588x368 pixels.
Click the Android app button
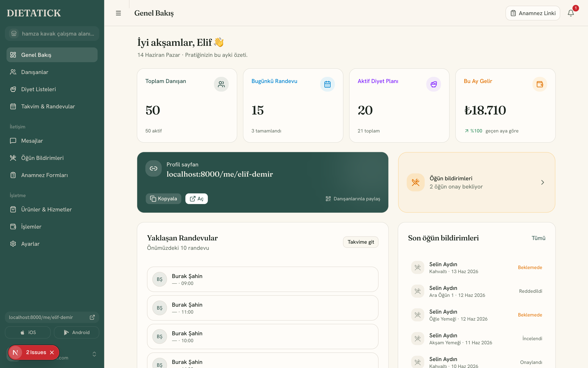[77, 332]
